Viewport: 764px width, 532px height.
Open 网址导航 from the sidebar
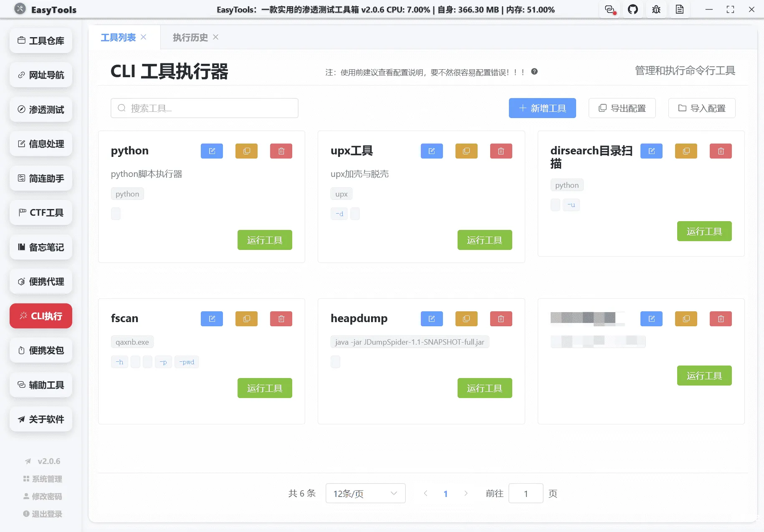[x=40, y=75]
